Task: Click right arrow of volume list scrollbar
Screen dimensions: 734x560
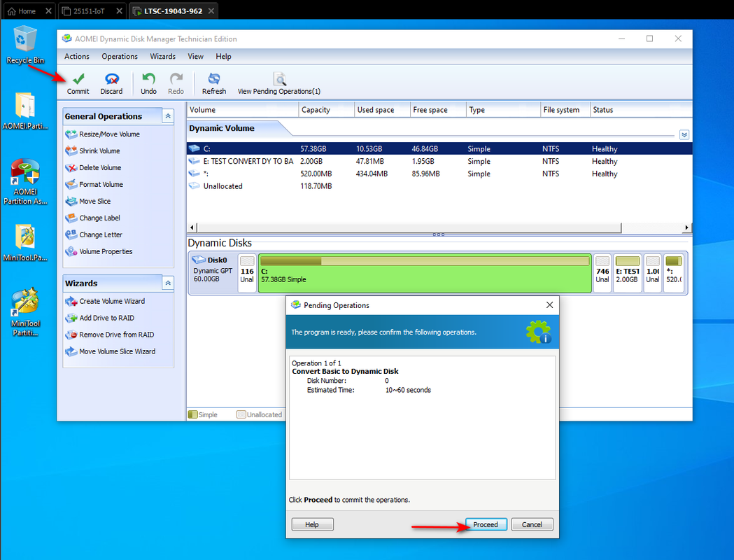Action: 686,227
